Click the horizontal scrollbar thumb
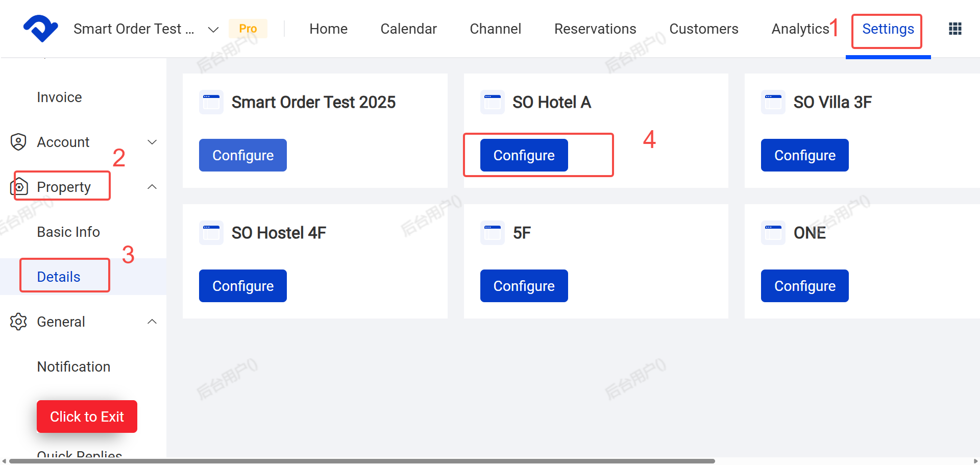This screenshot has height=465, width=980. coord(362,461)
